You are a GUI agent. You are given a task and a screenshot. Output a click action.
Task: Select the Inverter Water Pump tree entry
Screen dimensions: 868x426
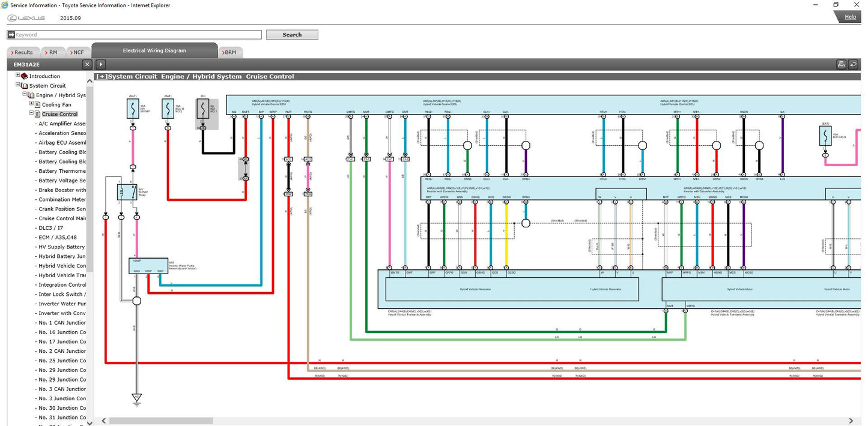[62, 304]
